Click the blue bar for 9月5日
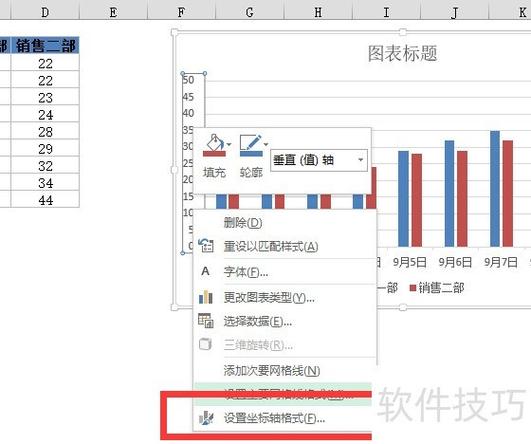The width and height of the screenshot is (531, 444). (403, 199)
